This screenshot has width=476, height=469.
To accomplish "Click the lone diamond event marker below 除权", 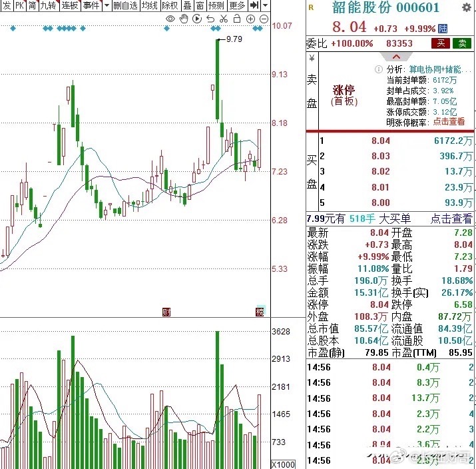I will pos(166,29).
